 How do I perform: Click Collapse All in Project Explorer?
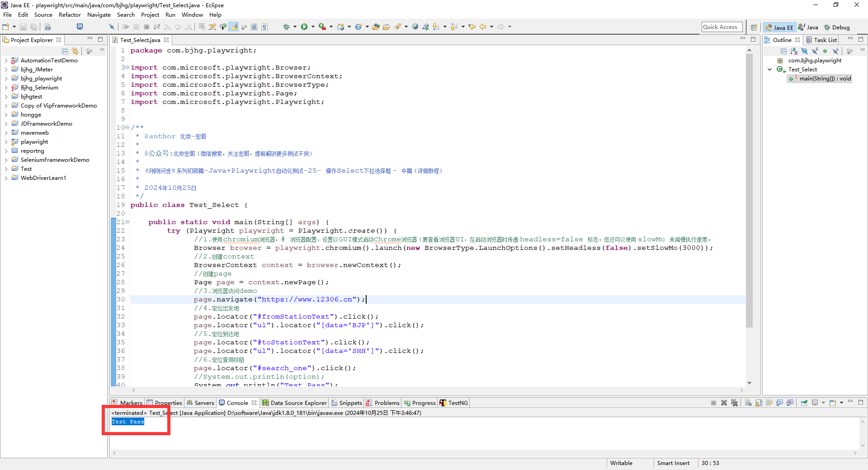65,51
